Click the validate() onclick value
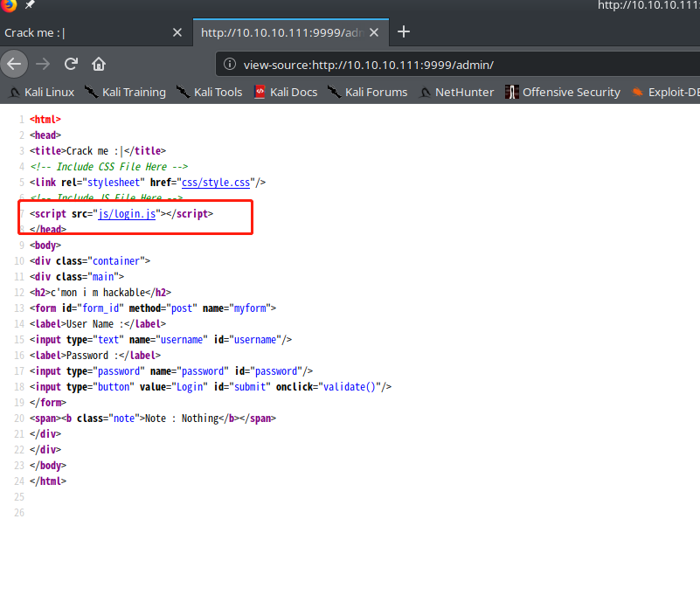Viewport: 700px width, 595px height. (349, 387)
